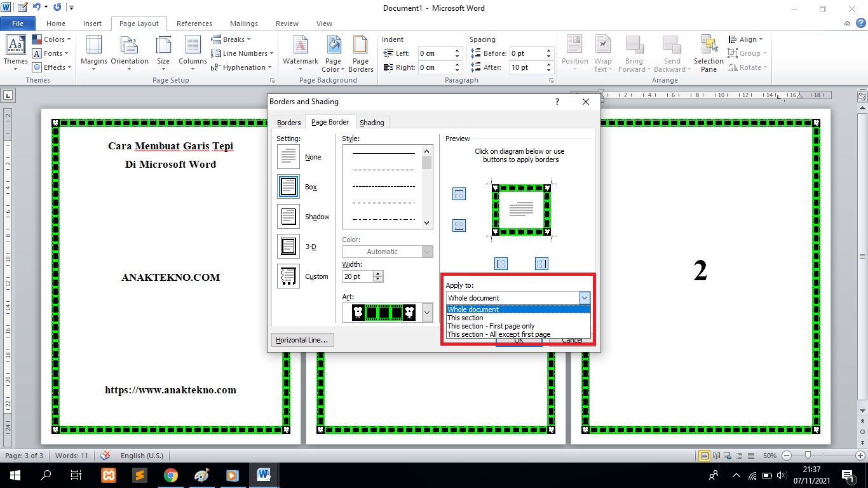
Task: Select the None border setting
Action: pos(288,157)
